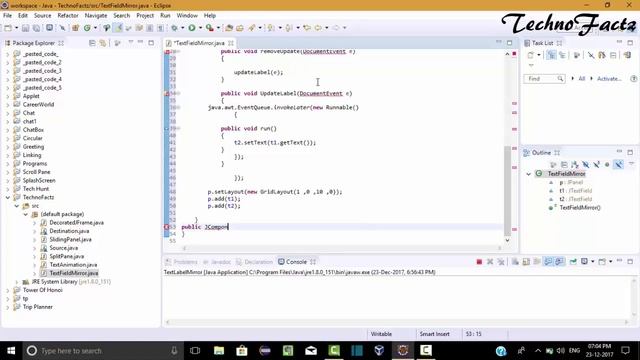Collapse the default package node

click(26, 214)
